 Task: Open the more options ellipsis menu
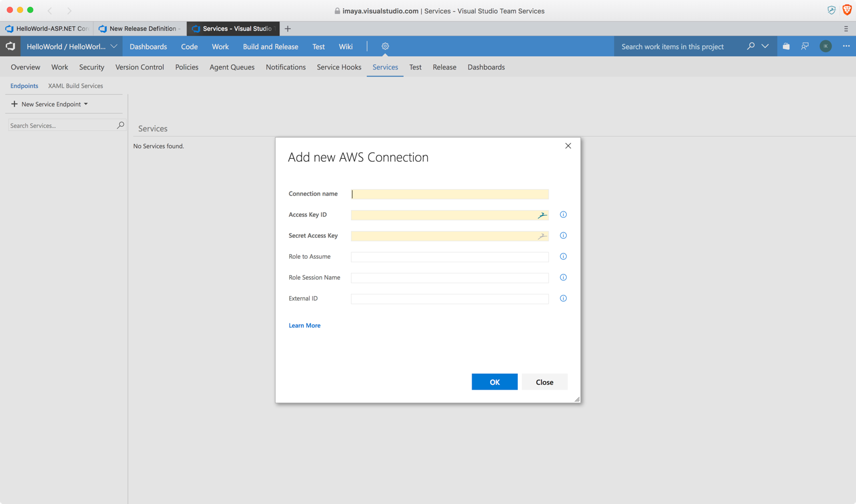point(846,46)
